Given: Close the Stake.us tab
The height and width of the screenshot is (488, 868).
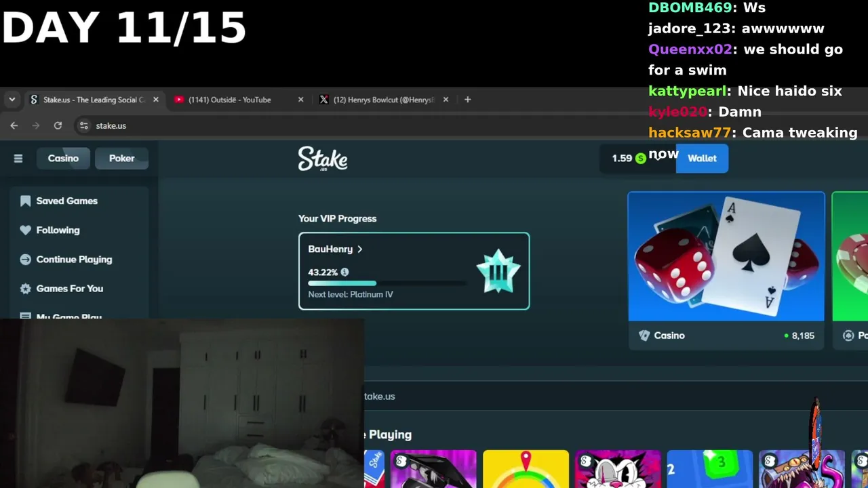Looking at the screenshot, I should coord(155,100).
